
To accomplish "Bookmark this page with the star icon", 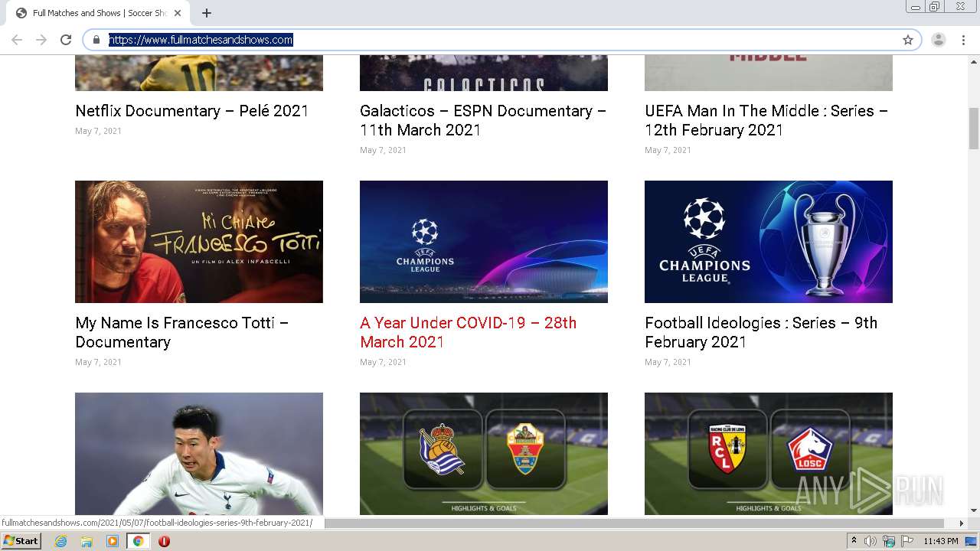I will (908, 40).
